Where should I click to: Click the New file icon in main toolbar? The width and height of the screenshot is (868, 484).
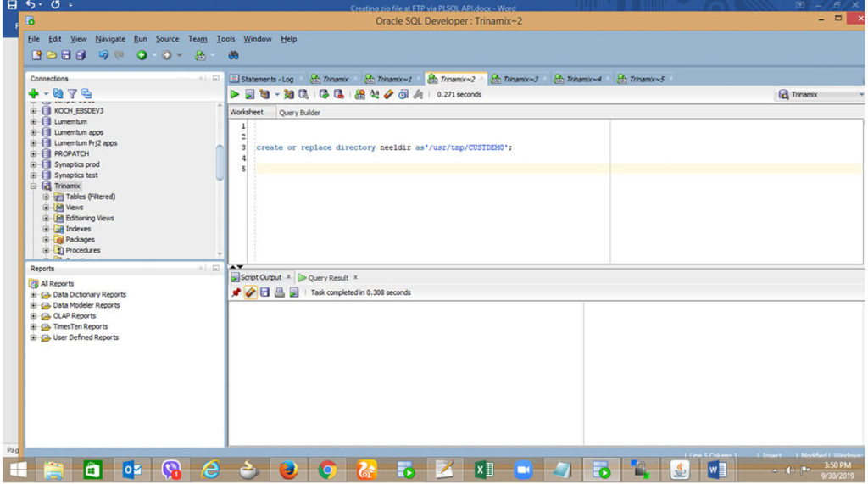coord(36,55)
